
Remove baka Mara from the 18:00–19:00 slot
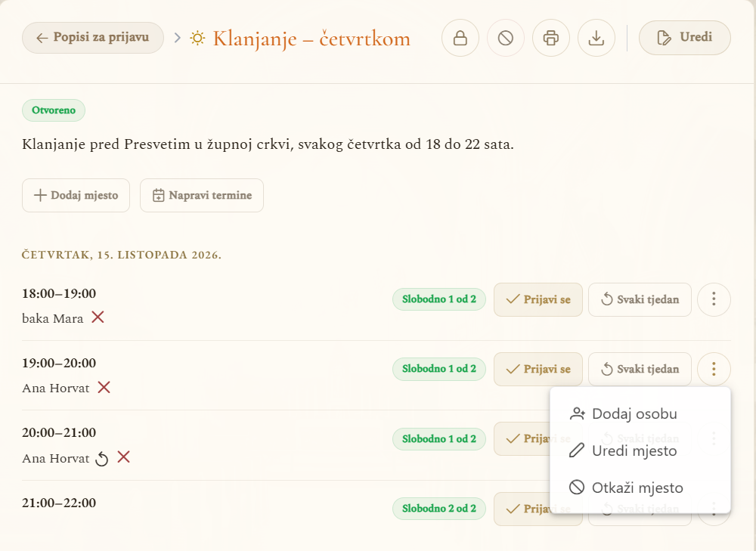[98, 317]
